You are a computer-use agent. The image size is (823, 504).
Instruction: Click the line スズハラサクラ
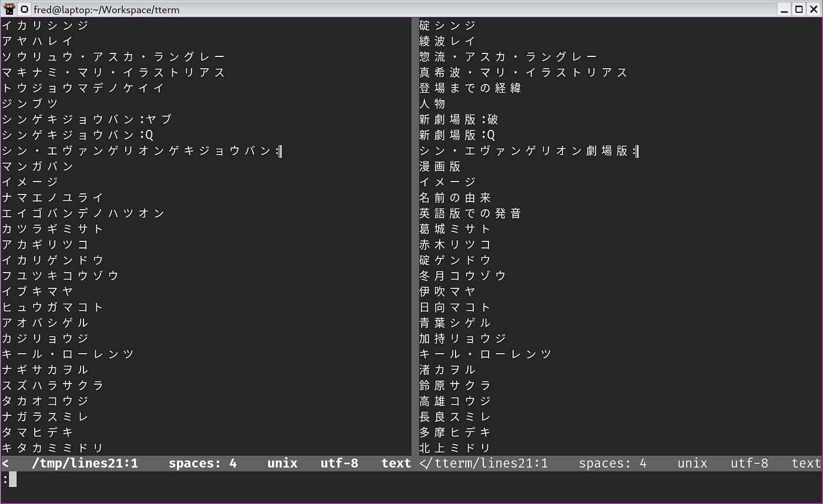tap(52, 385)
